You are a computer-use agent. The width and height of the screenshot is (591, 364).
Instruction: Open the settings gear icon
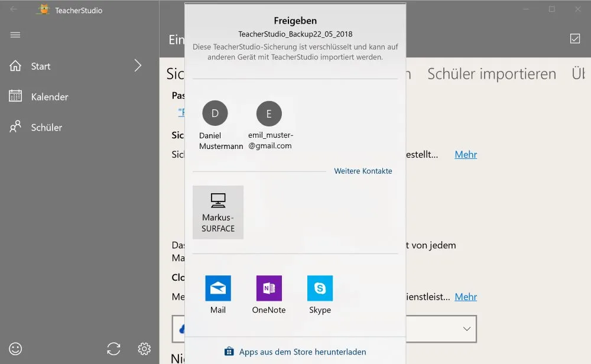(144, 349)
